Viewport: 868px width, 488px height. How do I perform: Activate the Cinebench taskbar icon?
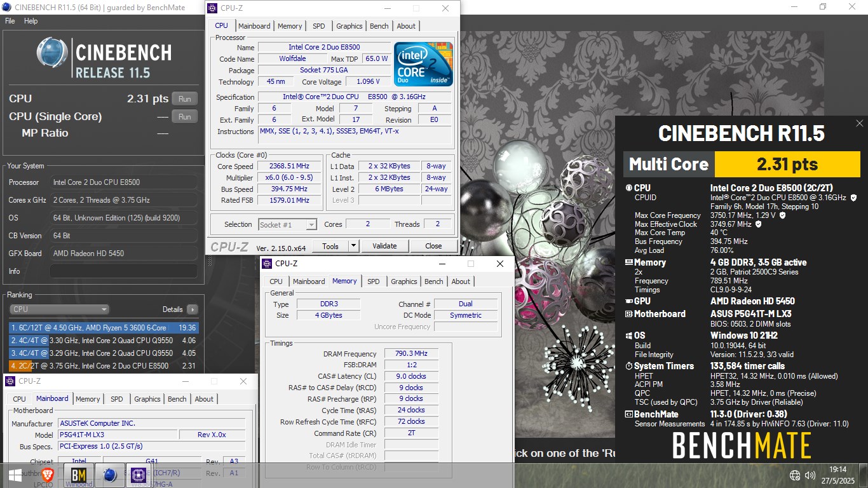pos(109,475)
